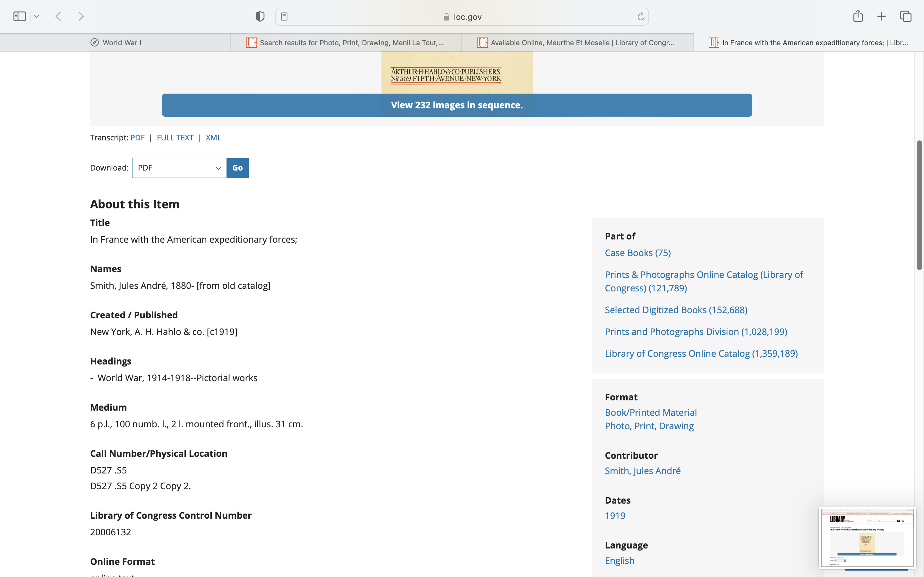Click View 232 images in sequence
This screenshot has width=924, height=577.
(457, 105)
